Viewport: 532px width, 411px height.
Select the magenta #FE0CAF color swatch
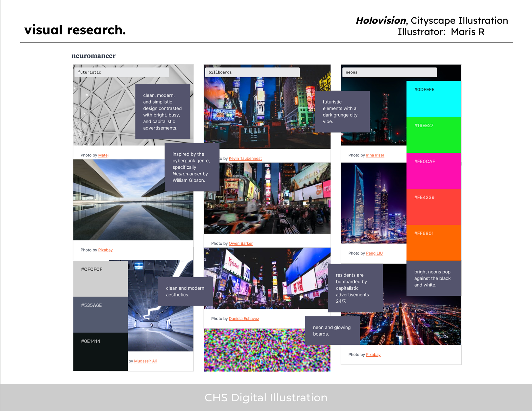(434, 171)
